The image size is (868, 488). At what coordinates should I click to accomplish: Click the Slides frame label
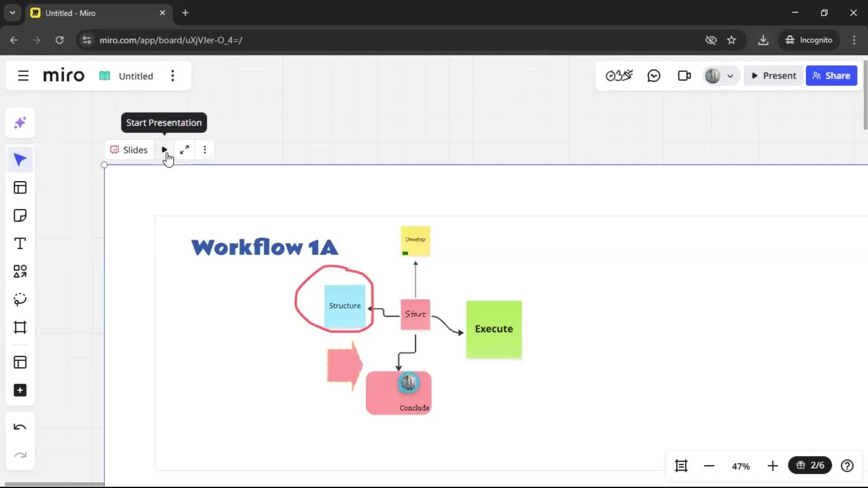[x=129, y=150]
